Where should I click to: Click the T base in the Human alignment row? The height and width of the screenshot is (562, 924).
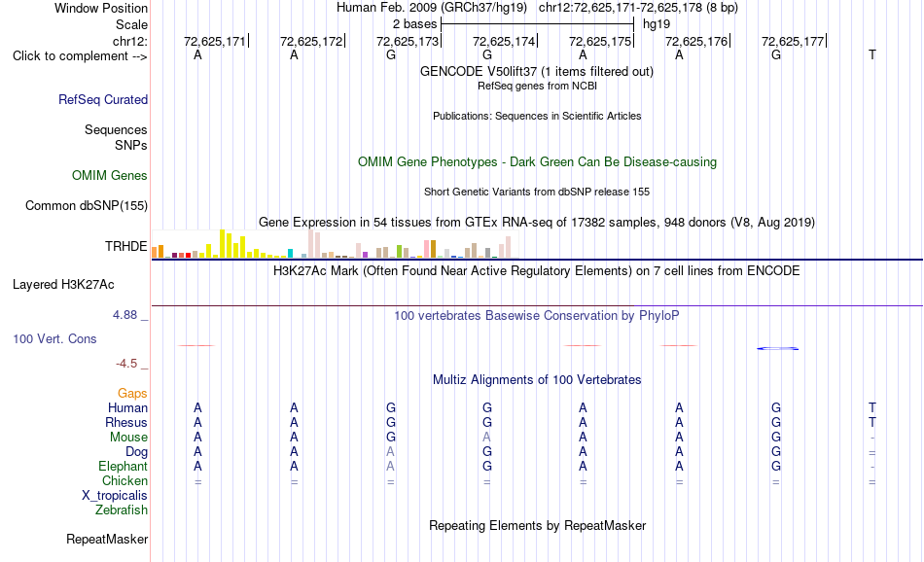tap(872, 407)
